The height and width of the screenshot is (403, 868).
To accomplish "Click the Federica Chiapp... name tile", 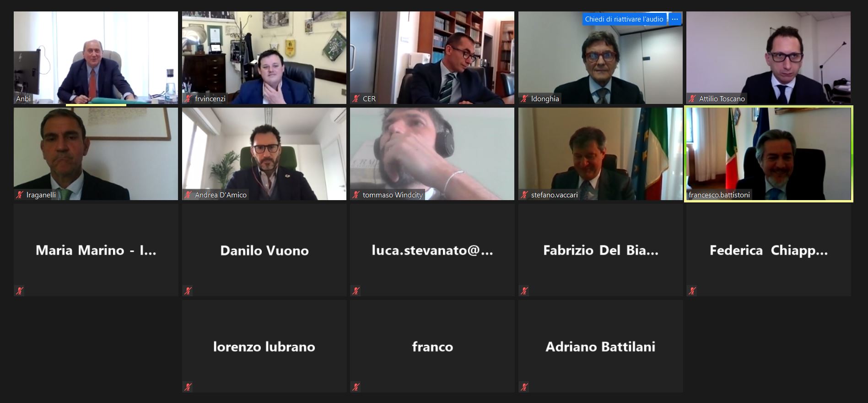I will tap(769, 250).
